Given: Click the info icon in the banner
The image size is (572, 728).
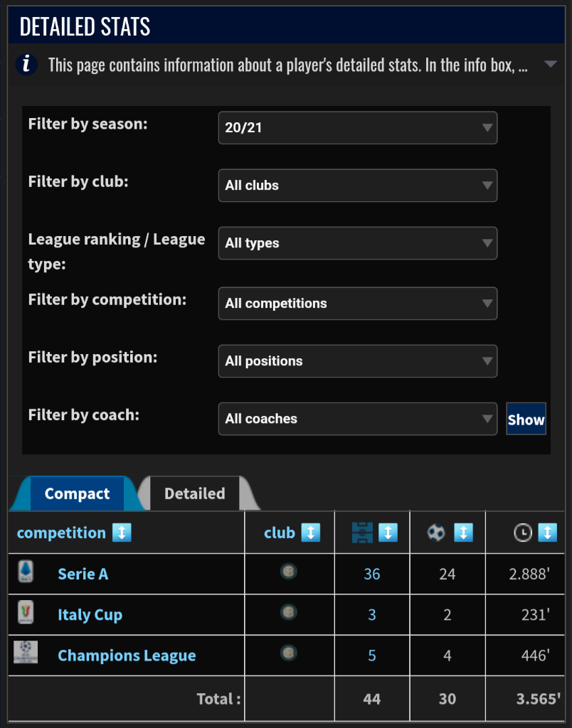Looking at the screenshot, I should tap(26, 65).
